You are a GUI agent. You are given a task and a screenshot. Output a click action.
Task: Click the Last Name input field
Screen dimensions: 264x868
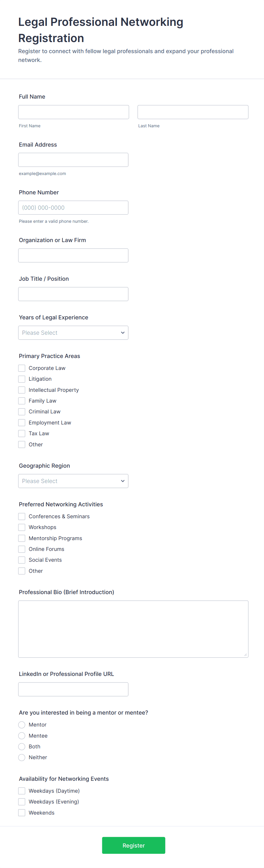click(x=193, y=112)
